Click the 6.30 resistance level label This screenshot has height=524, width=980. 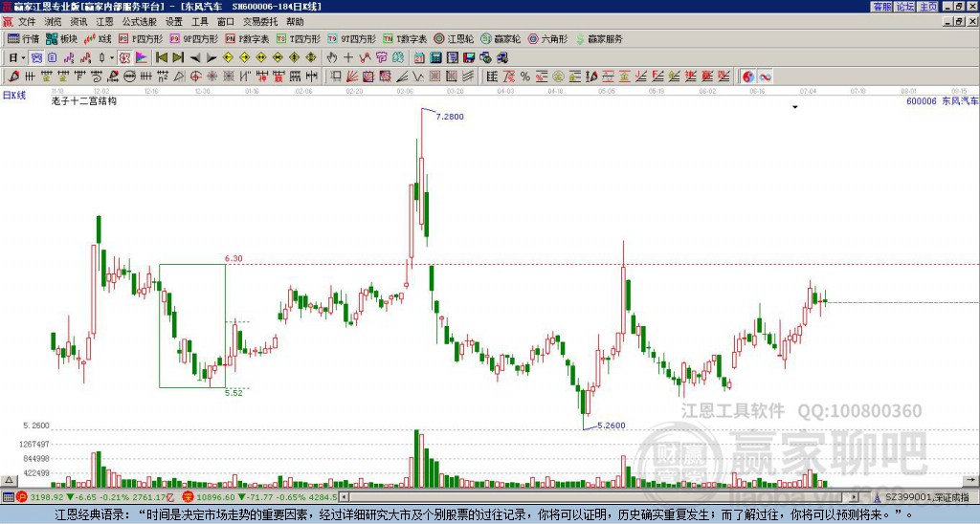pos(234,258)
